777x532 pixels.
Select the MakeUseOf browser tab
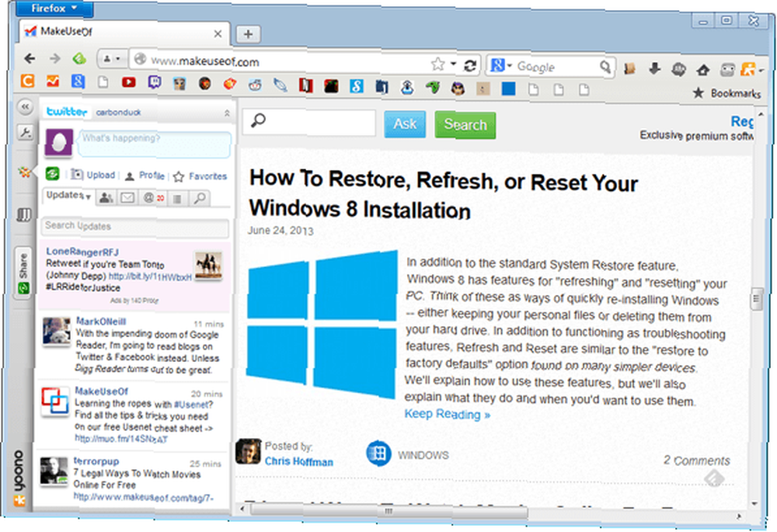(124, 32)
